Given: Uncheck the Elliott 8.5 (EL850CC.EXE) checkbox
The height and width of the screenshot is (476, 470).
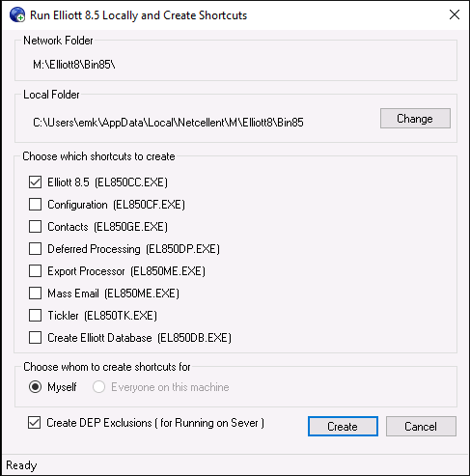Looking at the screenshot, I should (x=35, y=182).
